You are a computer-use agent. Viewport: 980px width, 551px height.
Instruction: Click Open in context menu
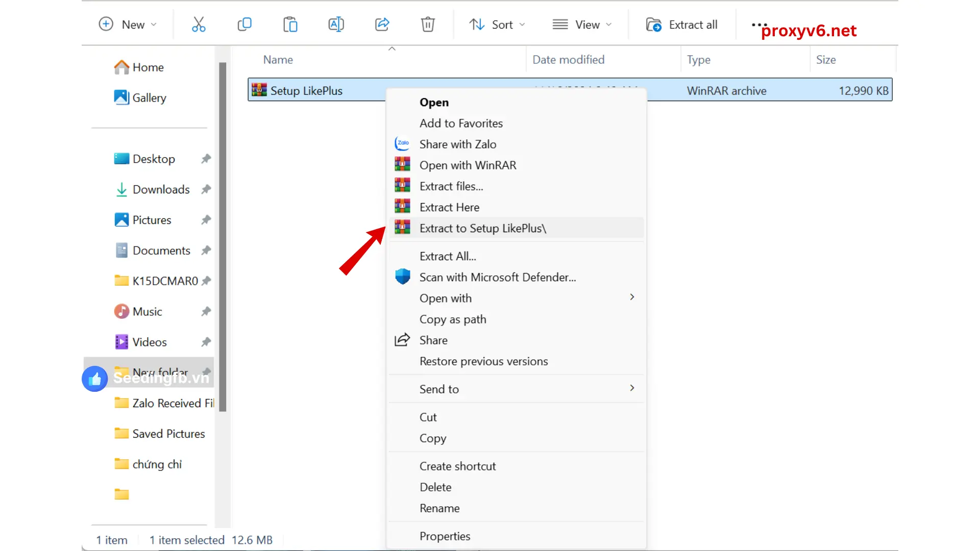[x=434, y=102]
